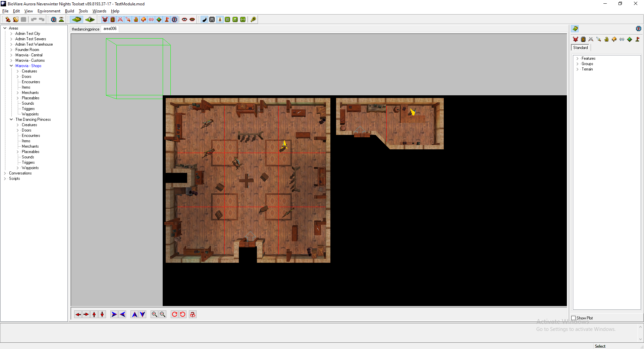Screen dimensions: 644x349
Task: Expand the Terrain palette node
Action: coord(578,69)
